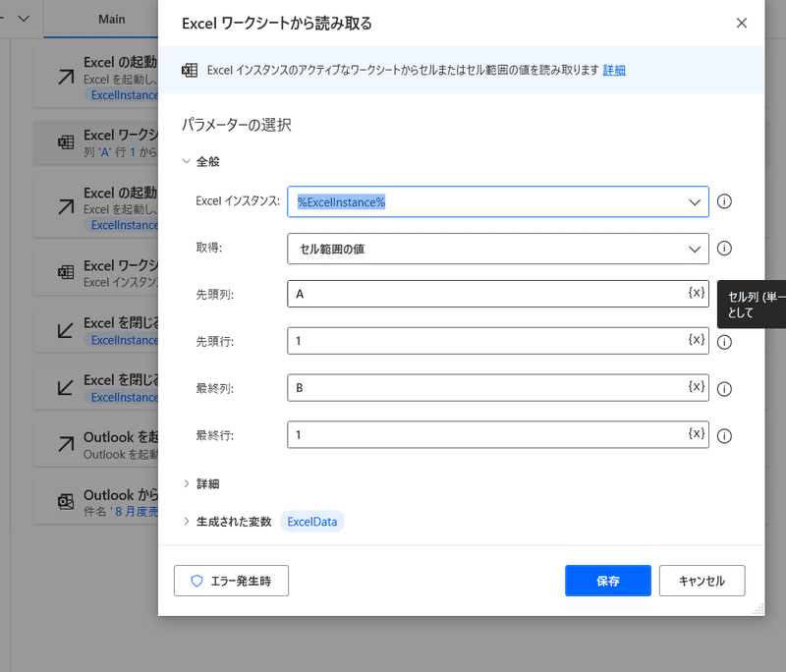Click the shield icon on the エラー発生時 button
Screen dimensions: 786x672
[197, 581]
